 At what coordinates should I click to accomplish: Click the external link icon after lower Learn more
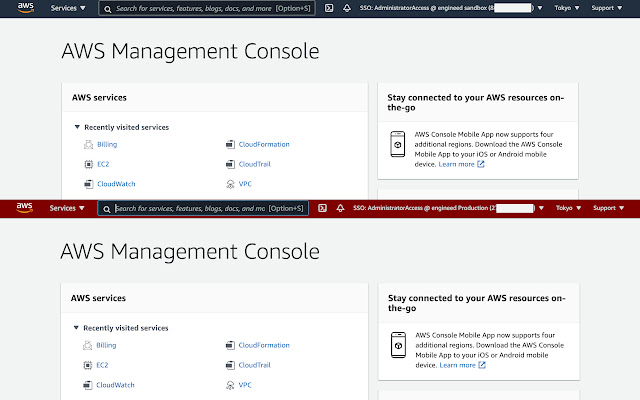pyautogui.click(x=482, y=365)
